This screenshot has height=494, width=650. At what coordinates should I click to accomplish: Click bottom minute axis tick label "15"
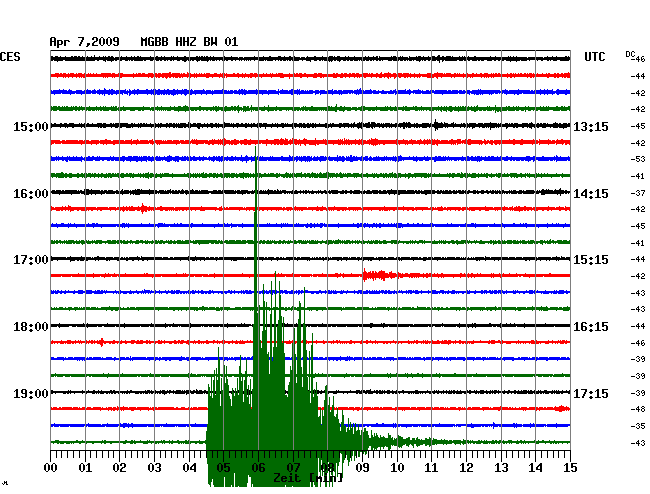[x=570, y=468]
